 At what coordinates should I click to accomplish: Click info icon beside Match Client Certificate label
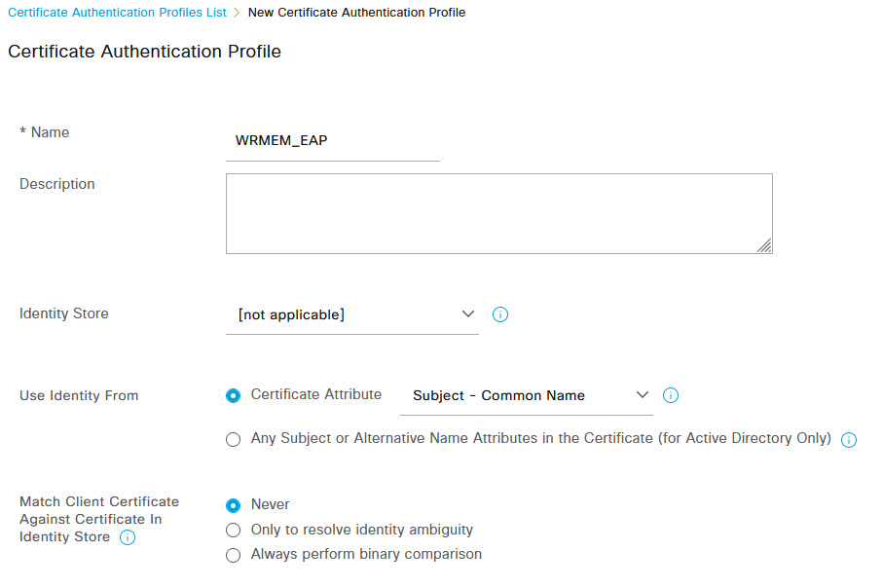128,537
